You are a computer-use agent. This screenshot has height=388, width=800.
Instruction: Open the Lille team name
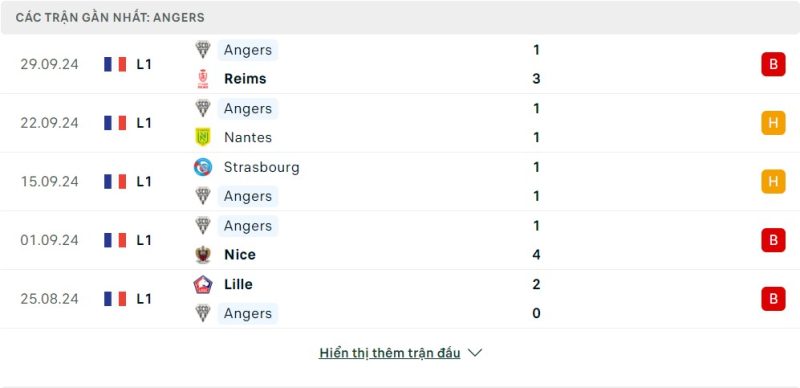pyautogui.click(x=238, y=284)
